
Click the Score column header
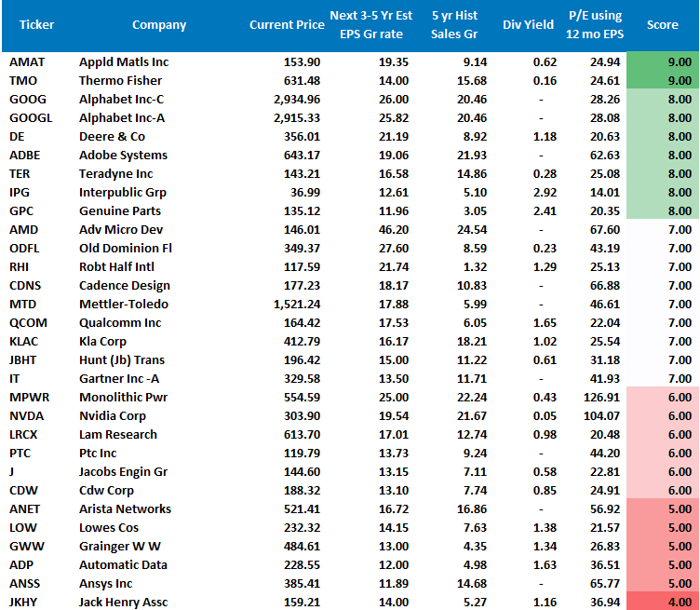pos(662,25)
